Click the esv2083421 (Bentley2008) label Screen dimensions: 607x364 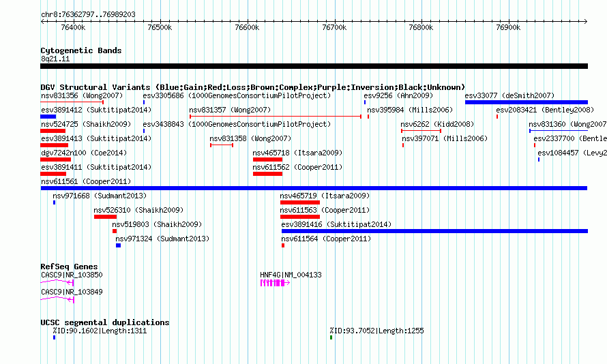point(545,110)
